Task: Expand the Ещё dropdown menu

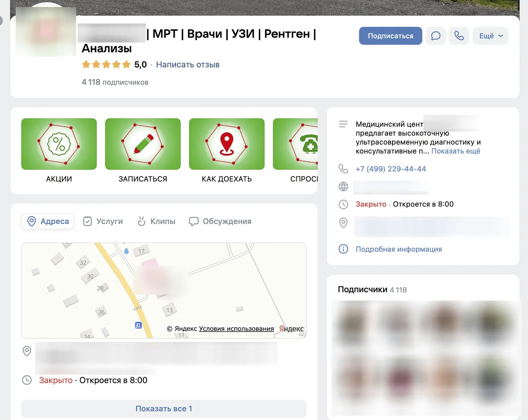Action: pyautogui.click(x=490, y=36)
